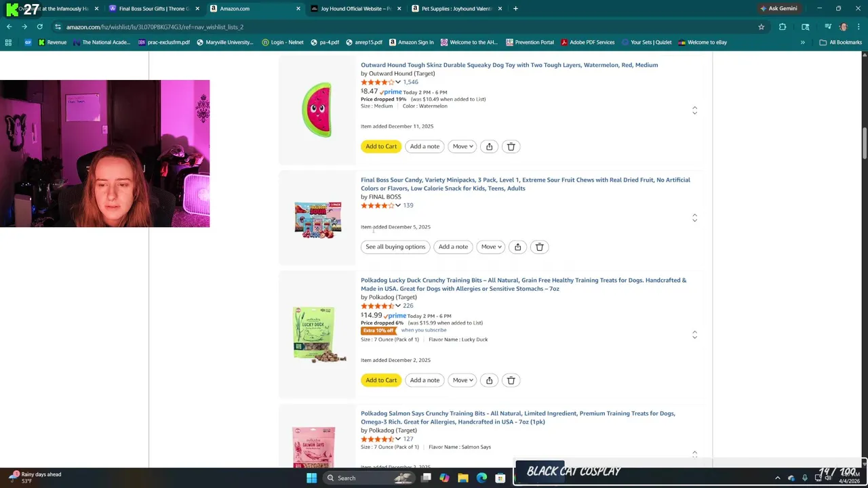Image resolution: width=868 pixels, height=488 pixels.
Task: Launch Microsoft Edge from the taskbar
Action: pyautogui.click(x=481, y=478)
